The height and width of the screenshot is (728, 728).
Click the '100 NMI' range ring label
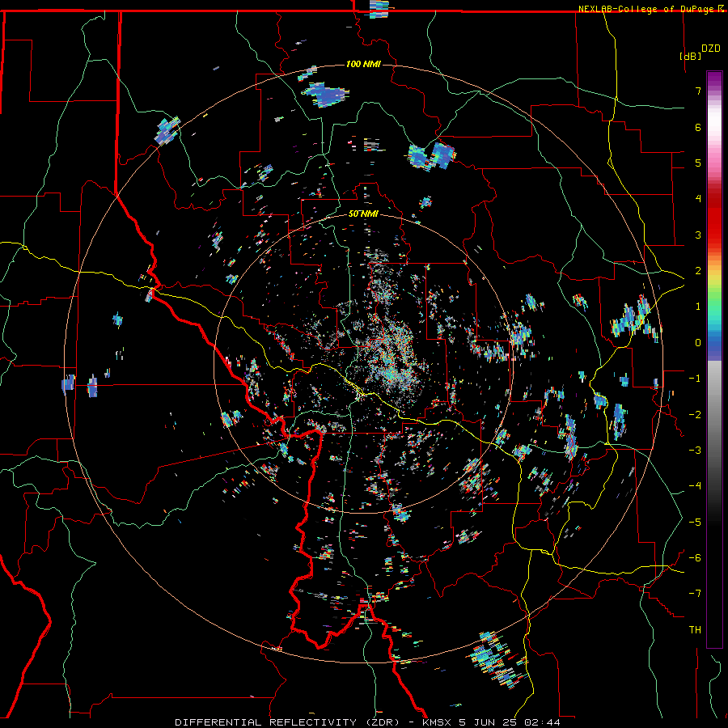click(363, 64)
